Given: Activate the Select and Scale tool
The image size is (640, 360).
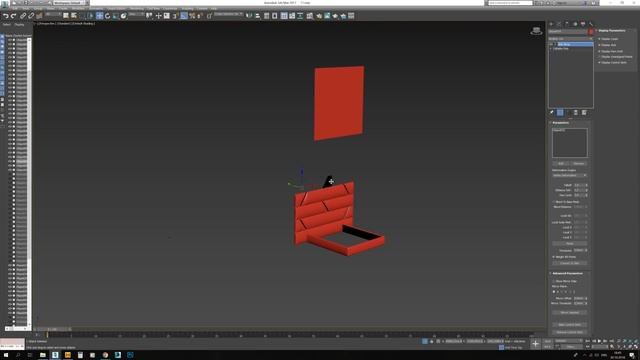Looking at the screenshot, I should pyautogui.click(x=115, y=16).
